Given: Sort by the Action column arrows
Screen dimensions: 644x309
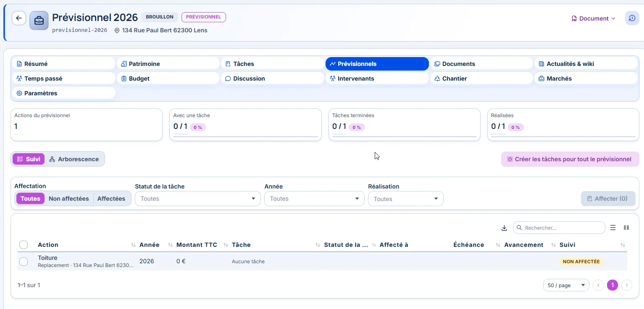Looking at the screenshot, I should [134, 245].
